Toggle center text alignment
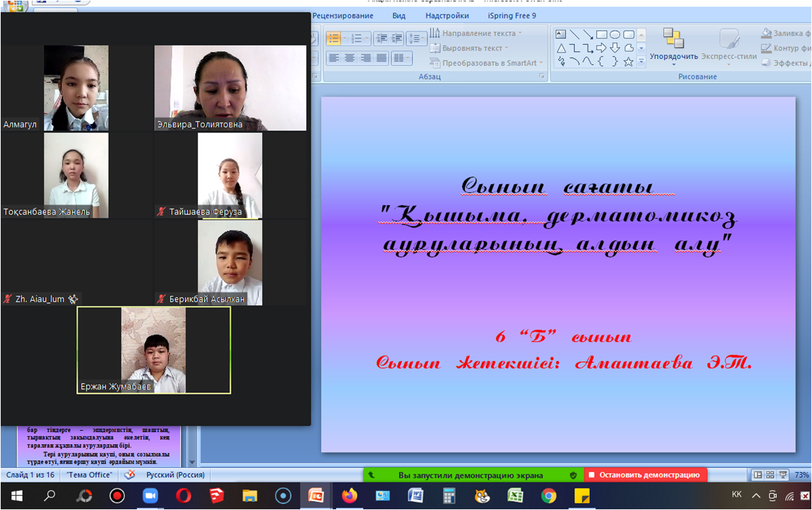Image resolution: width=812 pixels, height=510 pixels. pyautogui.click(x=349, y=57)
